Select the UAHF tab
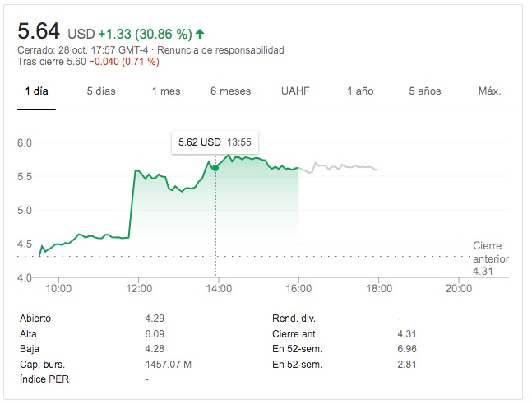Image resolution: width=532 pixels, height=405 pixels. (x=295, y=91)
